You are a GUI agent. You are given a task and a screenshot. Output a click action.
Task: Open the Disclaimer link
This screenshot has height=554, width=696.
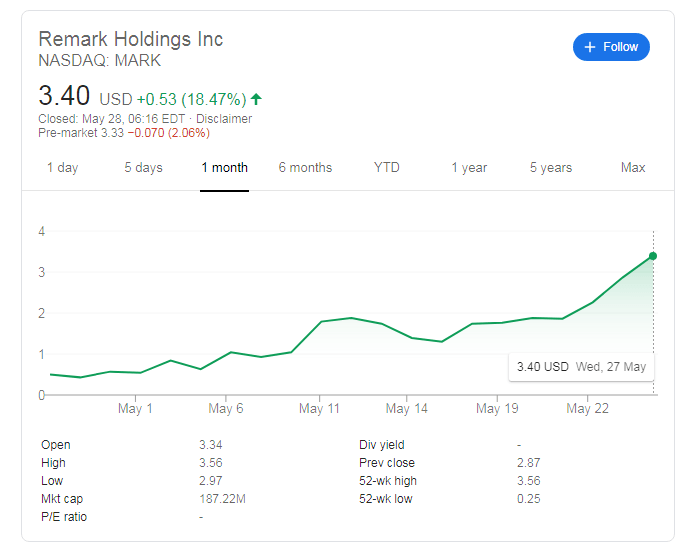pyautogui.click(x=226, y=119)
